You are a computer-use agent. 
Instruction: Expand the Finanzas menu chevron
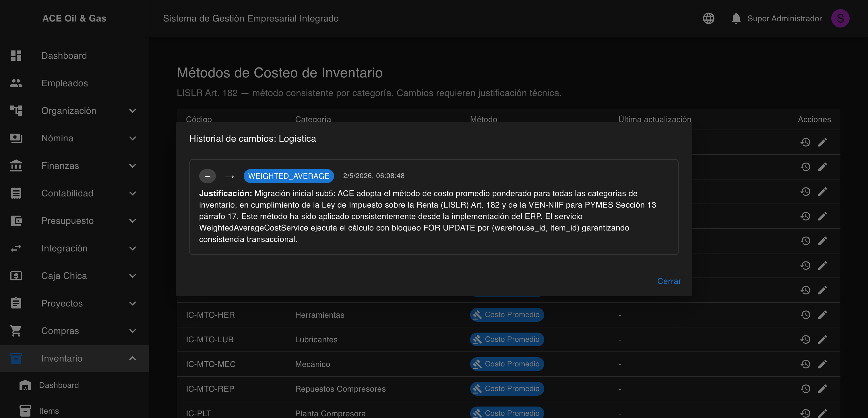133,166
